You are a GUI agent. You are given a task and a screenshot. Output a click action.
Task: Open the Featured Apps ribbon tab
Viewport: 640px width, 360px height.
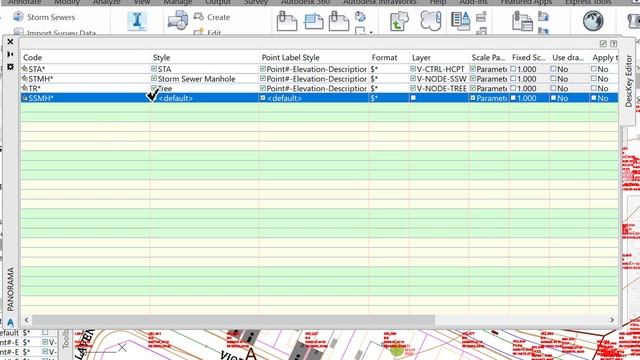point(526,2)
